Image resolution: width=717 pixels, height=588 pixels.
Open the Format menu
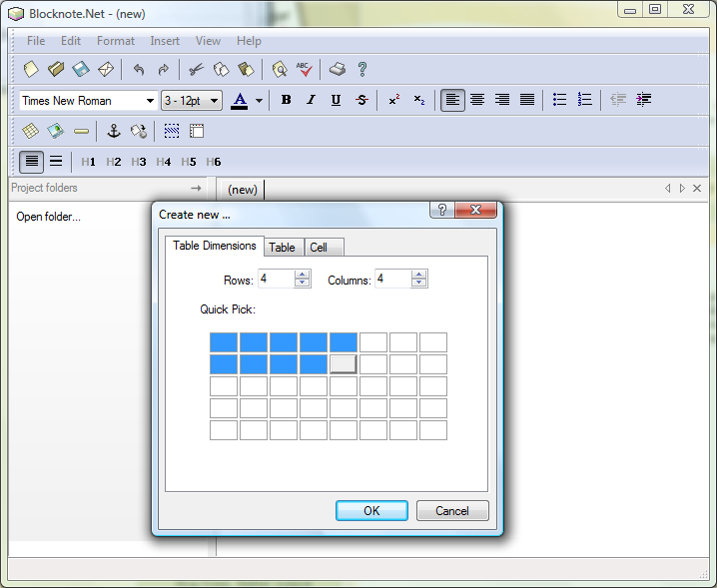pos(116,41)
